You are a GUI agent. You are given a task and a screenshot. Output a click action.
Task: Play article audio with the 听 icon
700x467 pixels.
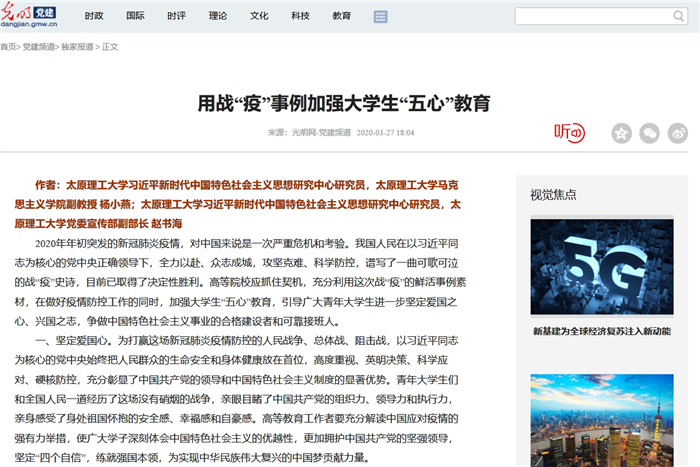click(569, 132)
